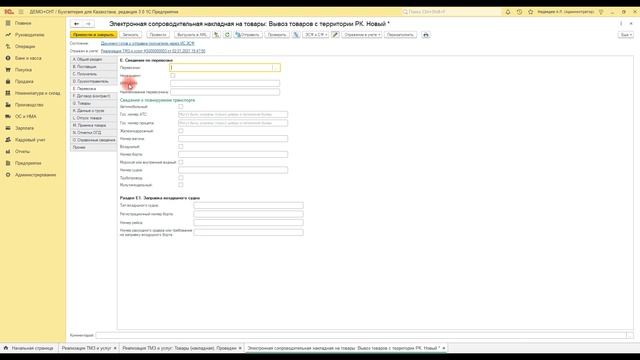Click the Номер вагона input field
640x360 pixels.
233,139
